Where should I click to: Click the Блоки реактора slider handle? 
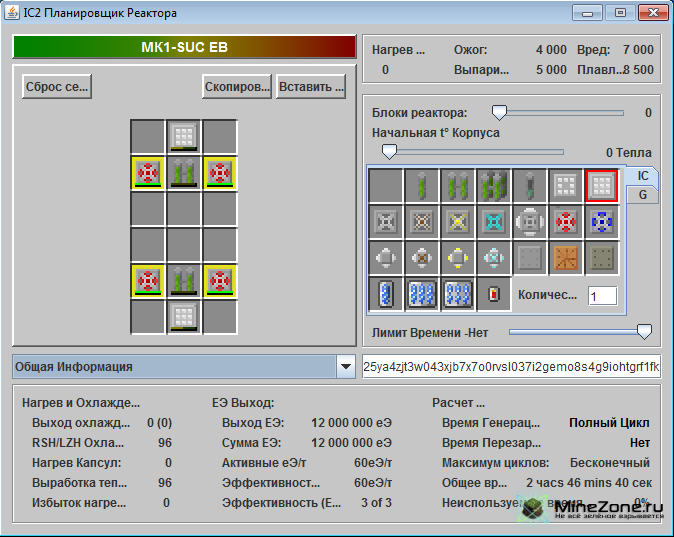[498, 113]
